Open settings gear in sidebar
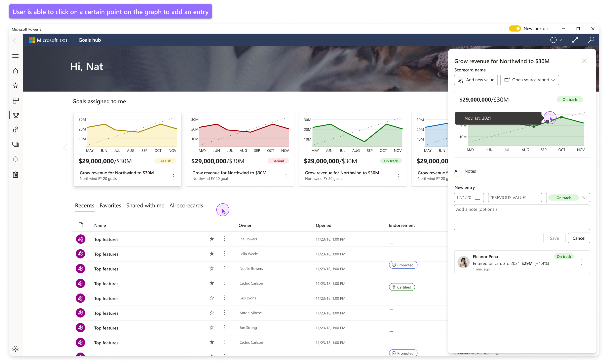The width and height of the screenshot is (608, 364). tap(15, 349)
